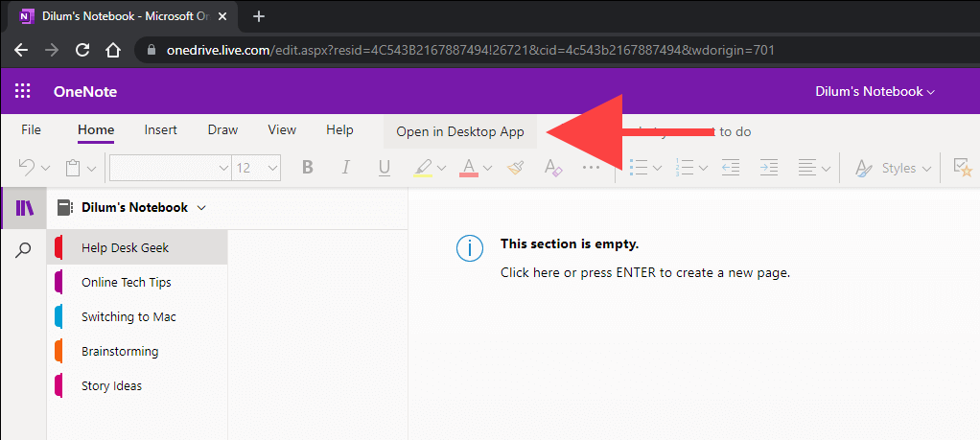The height and width of the screenshot is (440, 980).
Task: Open the File menu
Action: point(31,130)
